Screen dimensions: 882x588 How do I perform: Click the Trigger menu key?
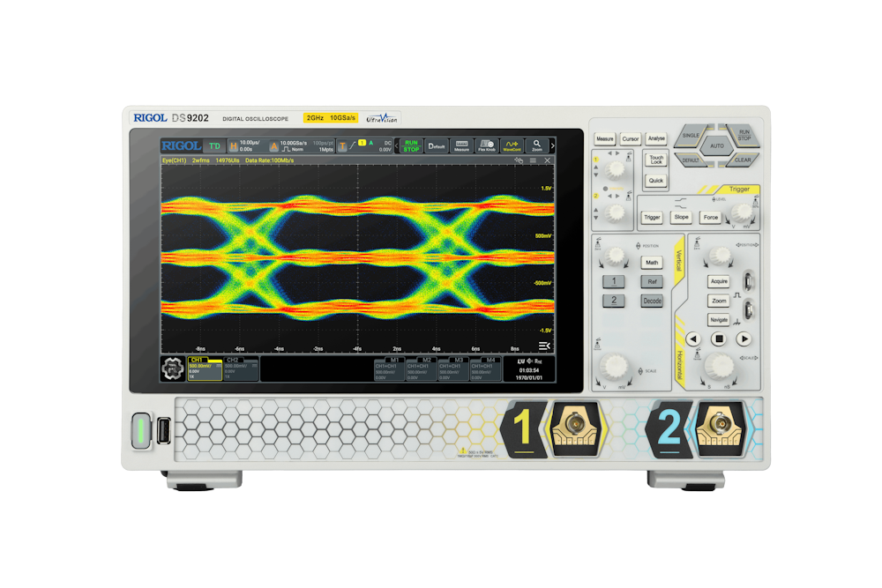(652, 217)
